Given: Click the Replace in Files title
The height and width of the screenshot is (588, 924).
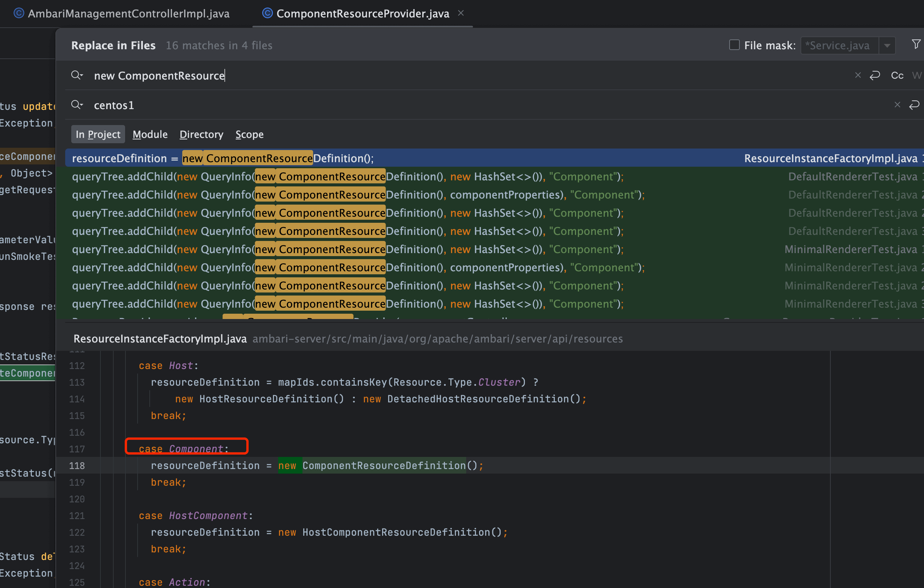Looking at the screenshot, I should pos(113,45).
